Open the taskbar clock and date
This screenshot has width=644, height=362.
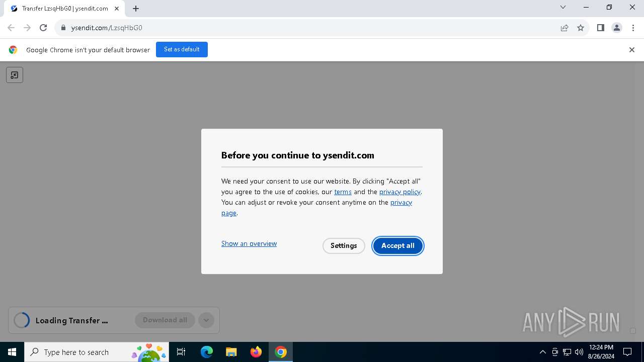click(601, 352)
